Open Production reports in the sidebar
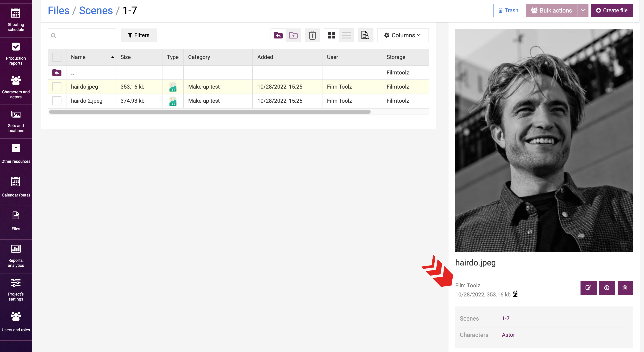The image size is (644, 352). pos(16,54)
